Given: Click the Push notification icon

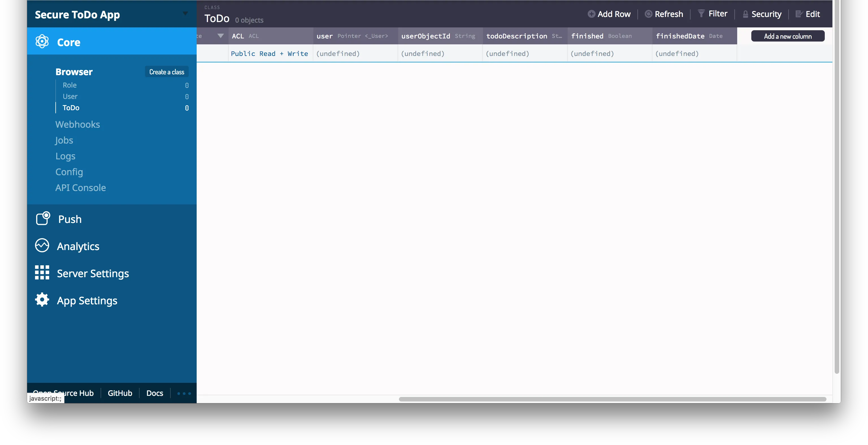Looking at the screenshot, I should click(x=43, y=219).
